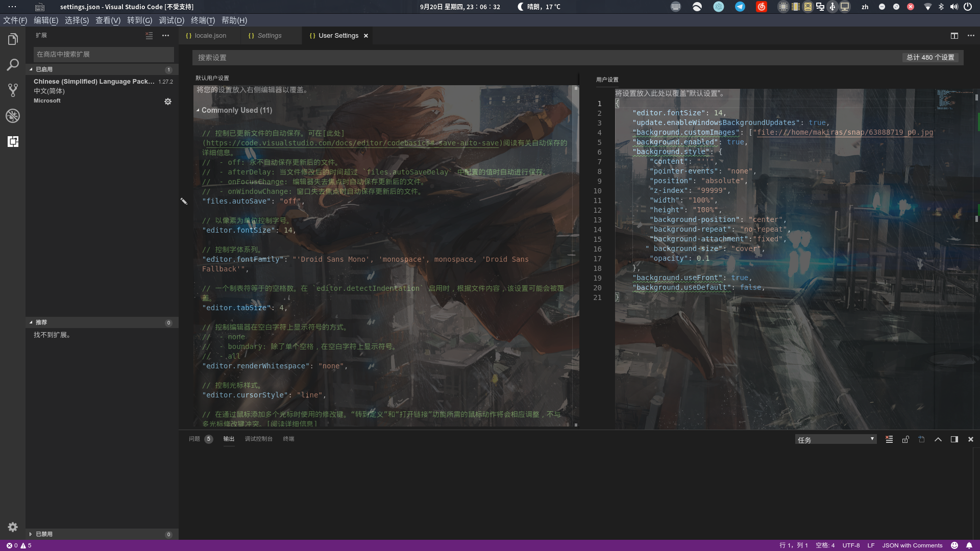Open the 任务 dropdown in the panel
Image resolution: width=980 pixels, height=551 pixels.
836,439
